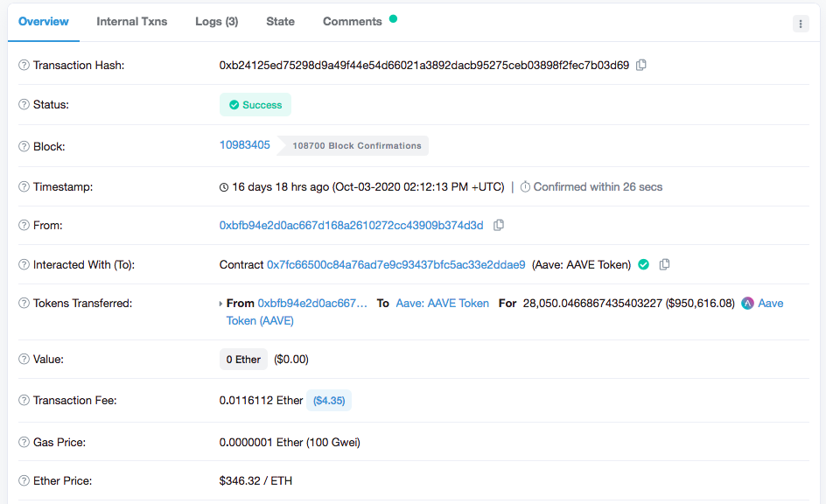Click help icon beside Gas Price
The width and height of the screenshot is (826, 504).
click(x=24, y=442)
